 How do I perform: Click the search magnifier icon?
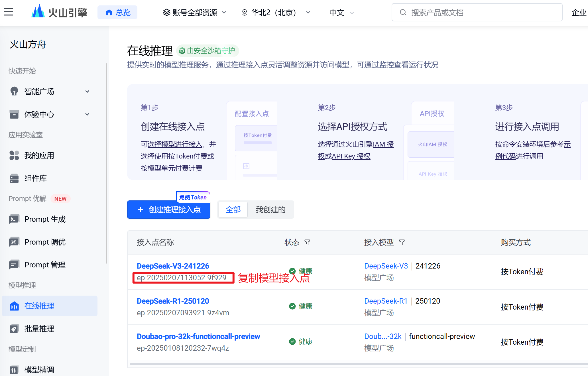[x=403, y=12]
